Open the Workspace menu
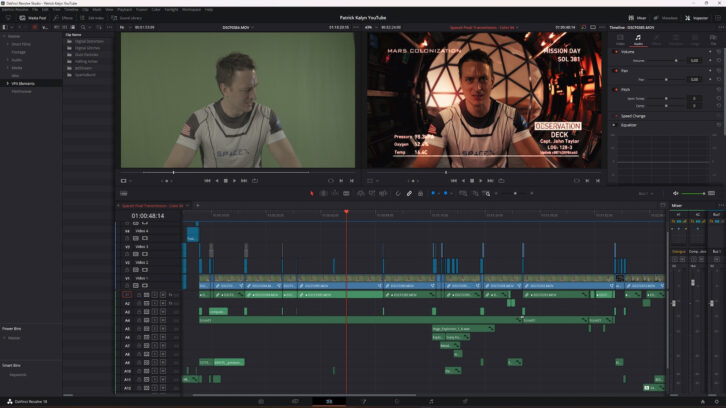The image size is (726, 408). click(x=191, y=9)
